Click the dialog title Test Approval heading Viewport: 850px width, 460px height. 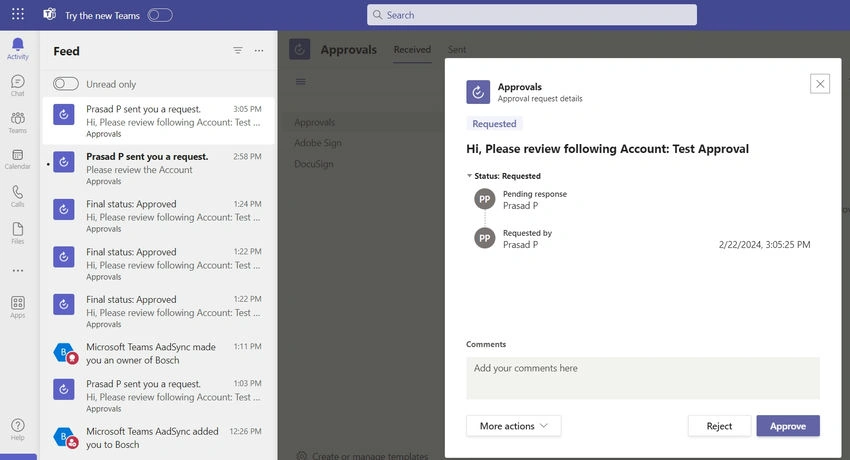(607, 149)
